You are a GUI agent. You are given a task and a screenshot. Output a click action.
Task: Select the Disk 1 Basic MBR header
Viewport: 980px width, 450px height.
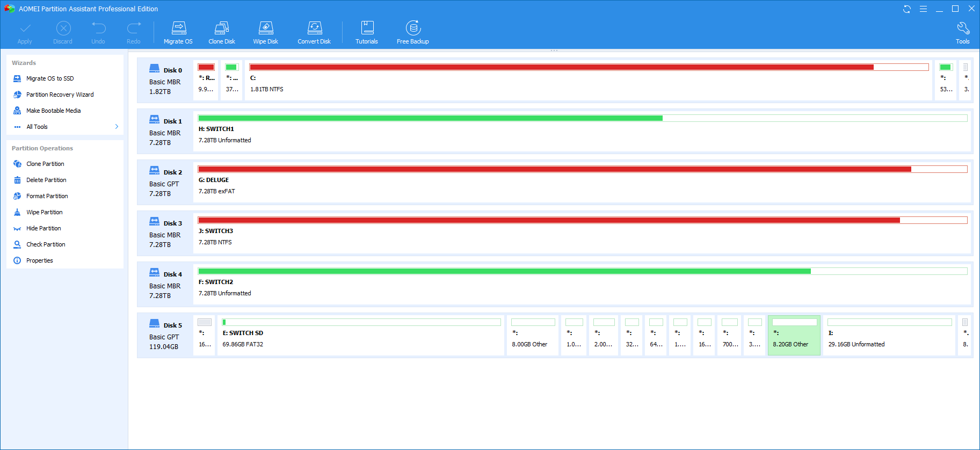pos(165,131)
